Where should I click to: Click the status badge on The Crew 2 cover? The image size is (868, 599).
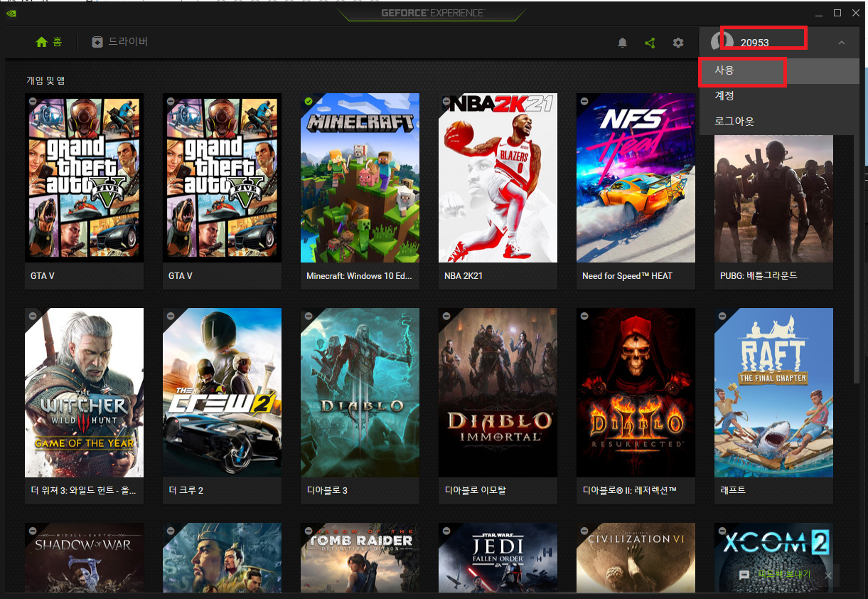click(x=171, y=317)
